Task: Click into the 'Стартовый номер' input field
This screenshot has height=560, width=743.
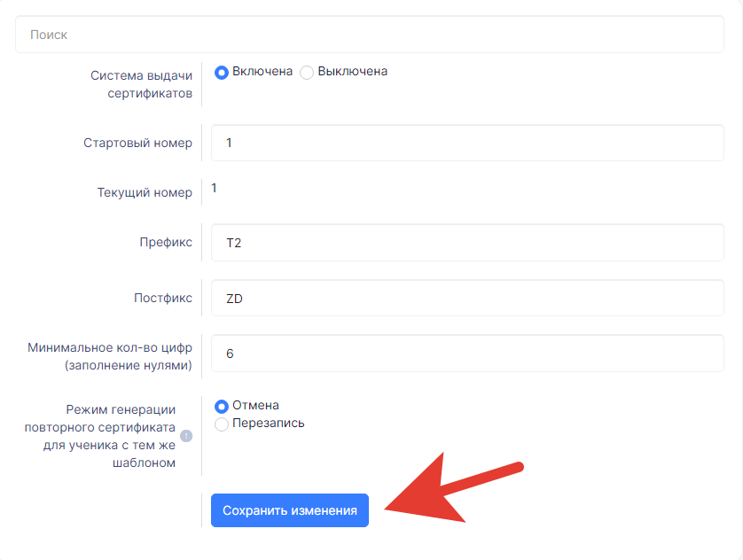Action: pyautogui.click(x=467, y=143)
